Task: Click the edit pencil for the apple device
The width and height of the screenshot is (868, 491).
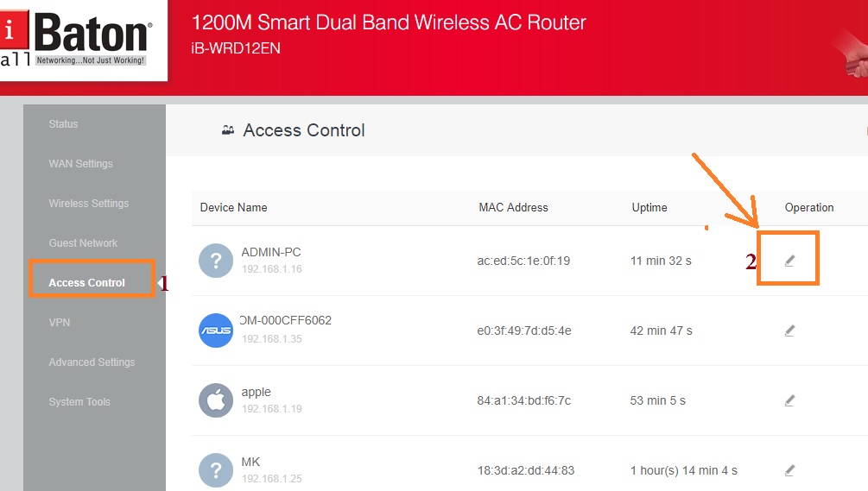Action: click(789, 400)
